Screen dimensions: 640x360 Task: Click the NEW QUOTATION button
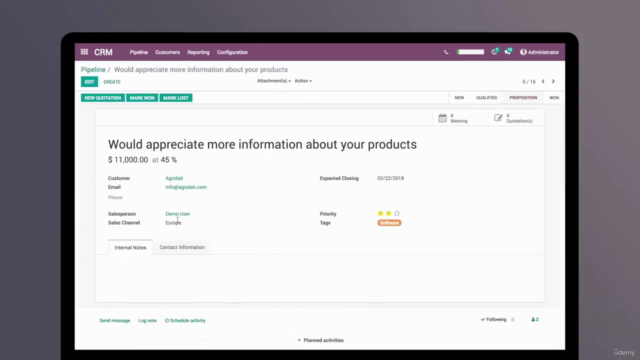point(103,98)
